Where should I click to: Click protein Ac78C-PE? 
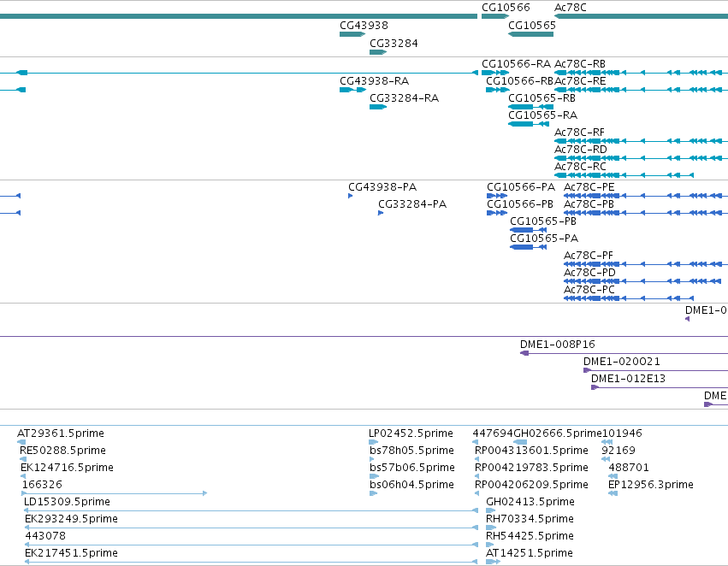pos(589,187)
